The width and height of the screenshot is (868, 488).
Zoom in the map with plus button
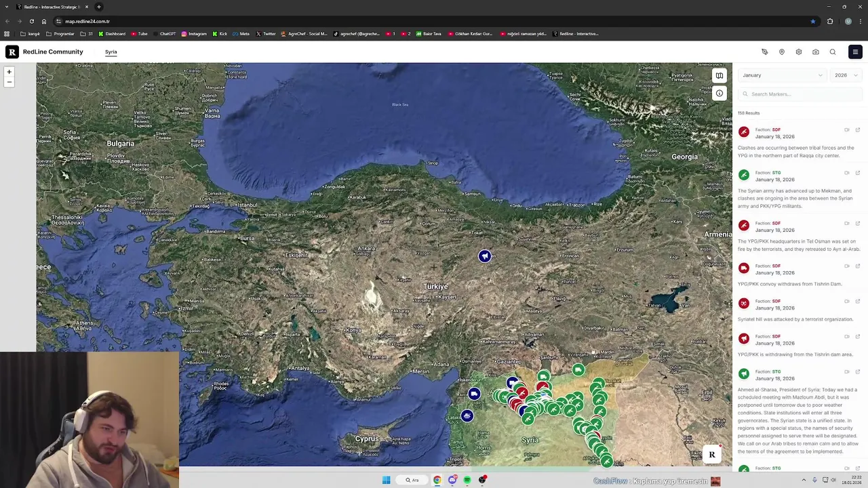click(x=9, y=71)
